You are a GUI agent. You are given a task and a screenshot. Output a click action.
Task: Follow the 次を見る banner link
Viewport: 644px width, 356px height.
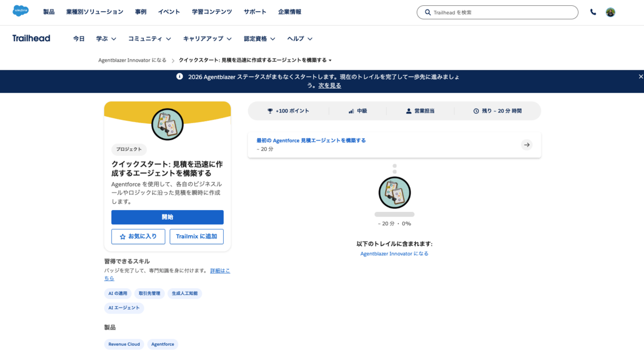(x=330, y=85)
